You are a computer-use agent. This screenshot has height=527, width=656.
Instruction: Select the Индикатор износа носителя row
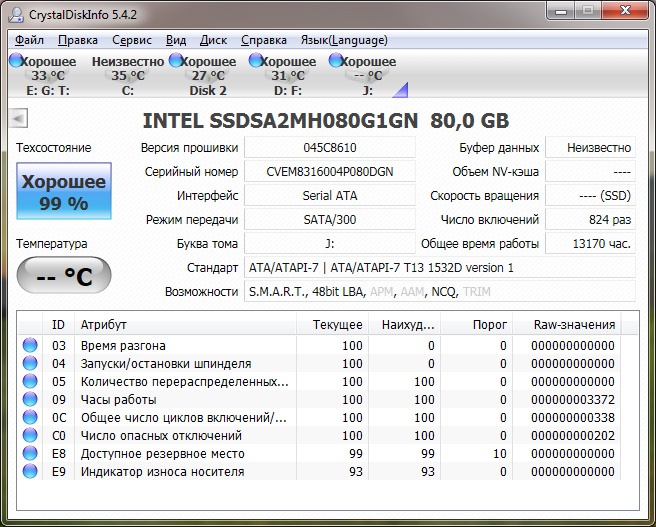(320, 471)
